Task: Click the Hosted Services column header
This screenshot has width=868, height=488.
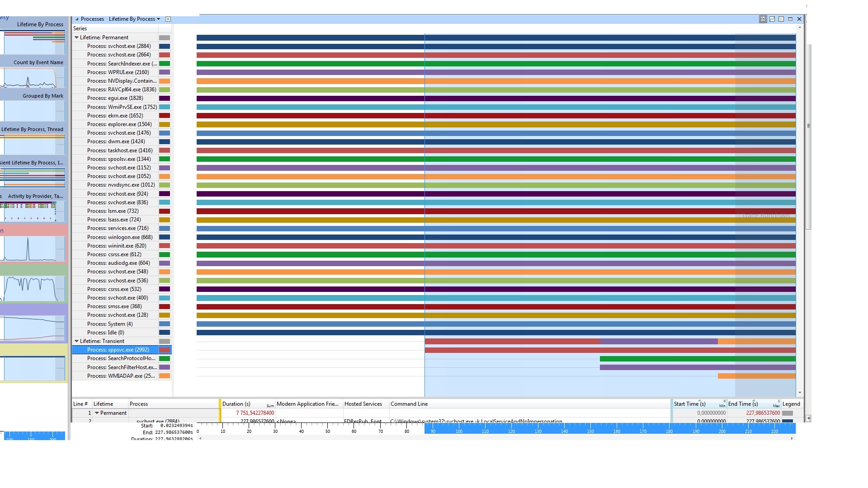Action: click(363, 404)
